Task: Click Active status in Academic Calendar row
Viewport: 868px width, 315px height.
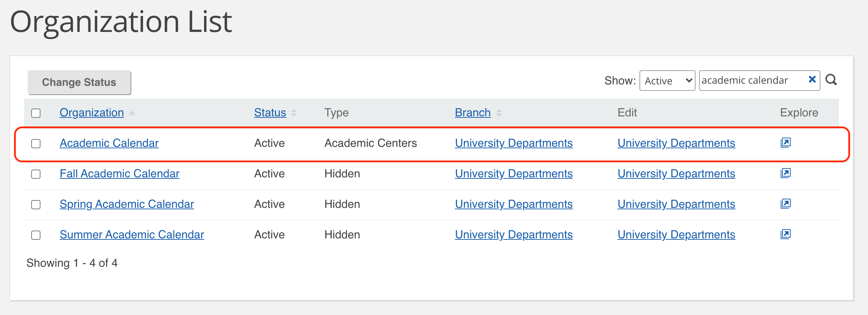Action: [269, 143]
